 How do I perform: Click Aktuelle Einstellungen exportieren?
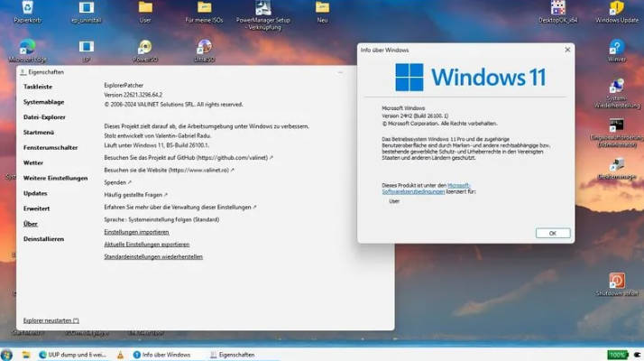click(147, 245)
